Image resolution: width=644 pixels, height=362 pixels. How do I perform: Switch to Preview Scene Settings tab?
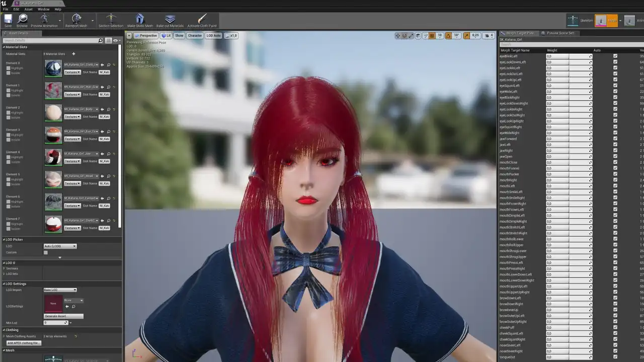560,33
